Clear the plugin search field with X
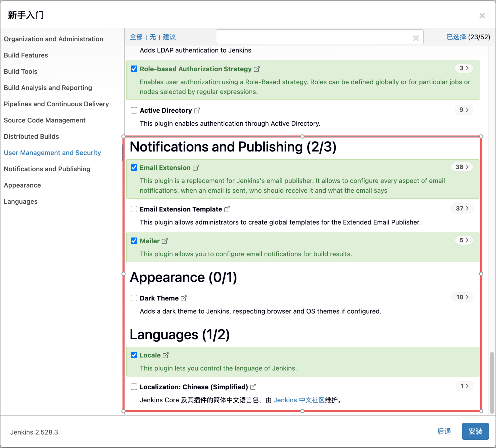496x448 pixels. tap(416, 38)
